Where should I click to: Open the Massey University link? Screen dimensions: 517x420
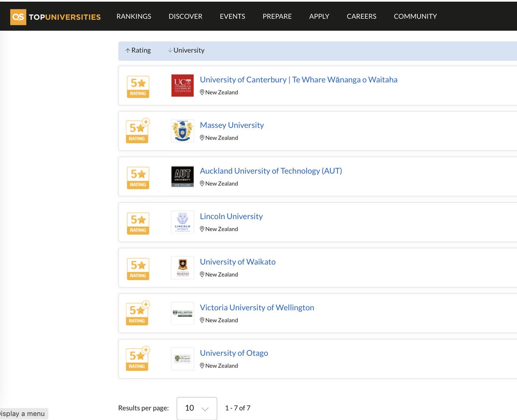pyautogui.click(x=232, y=125)
